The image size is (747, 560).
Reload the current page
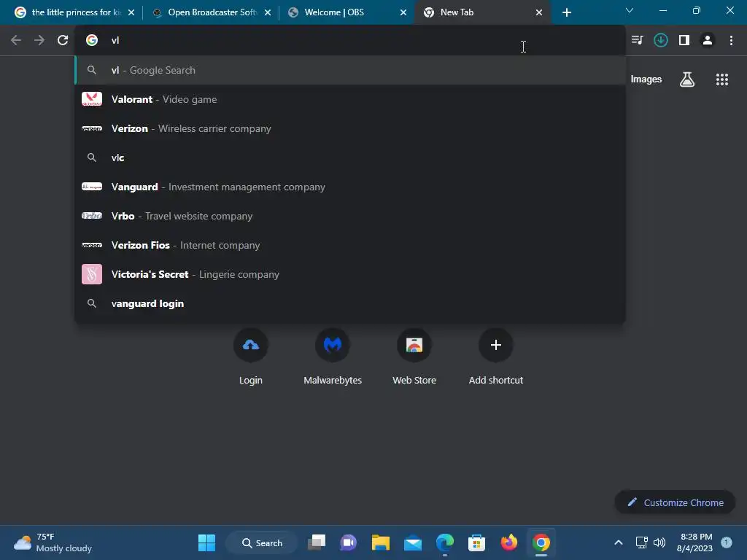(x=63, y=41)
